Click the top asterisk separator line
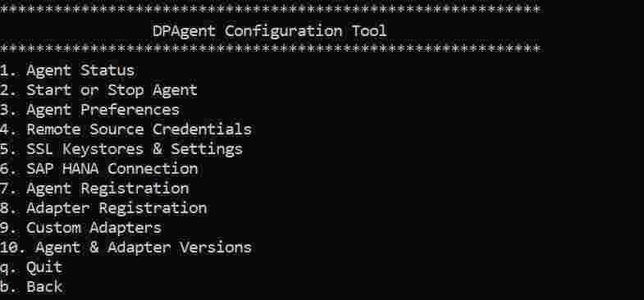This screenshot has height=300, width=644. point(270,10)
